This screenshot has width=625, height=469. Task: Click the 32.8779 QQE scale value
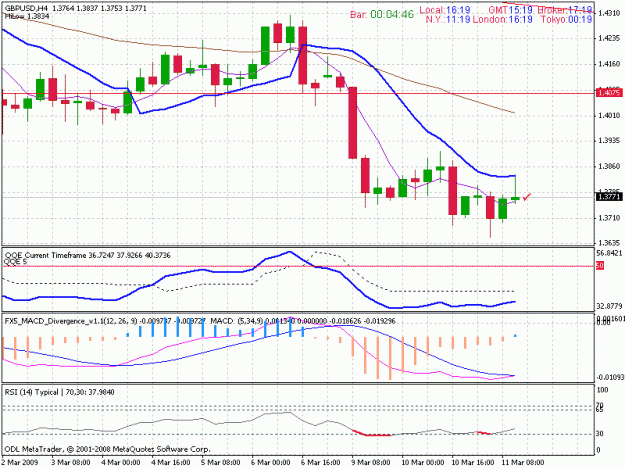tap(609, 306)
